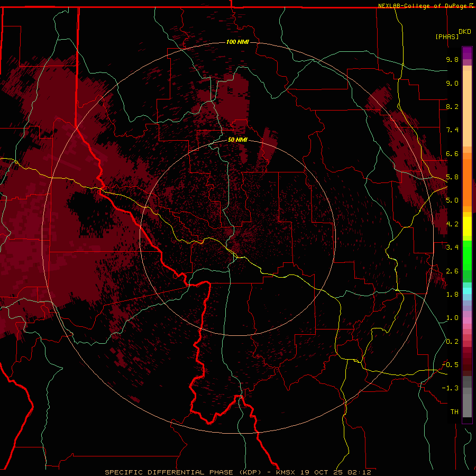Click the DKD label above color scale
476x476 pixels.
tap(465, 32)
